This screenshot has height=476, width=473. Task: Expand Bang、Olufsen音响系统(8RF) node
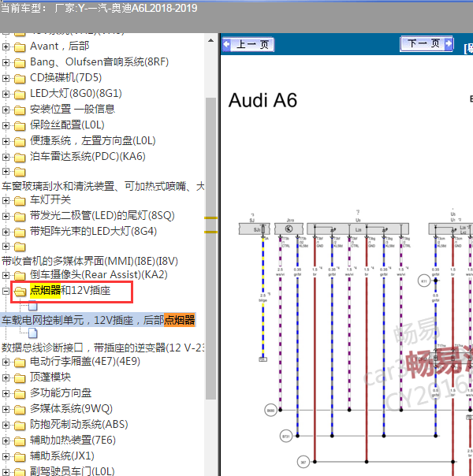6,62
